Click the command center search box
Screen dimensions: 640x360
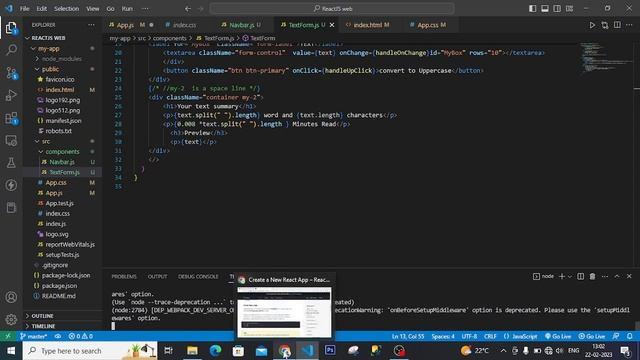tap(332, 9)
